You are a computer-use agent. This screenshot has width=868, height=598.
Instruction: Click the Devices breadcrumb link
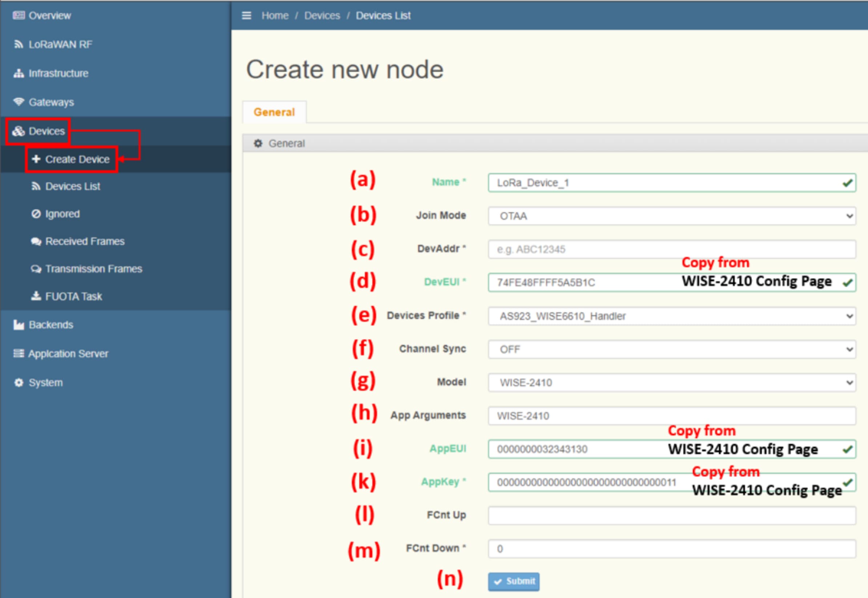click(322, 15)
